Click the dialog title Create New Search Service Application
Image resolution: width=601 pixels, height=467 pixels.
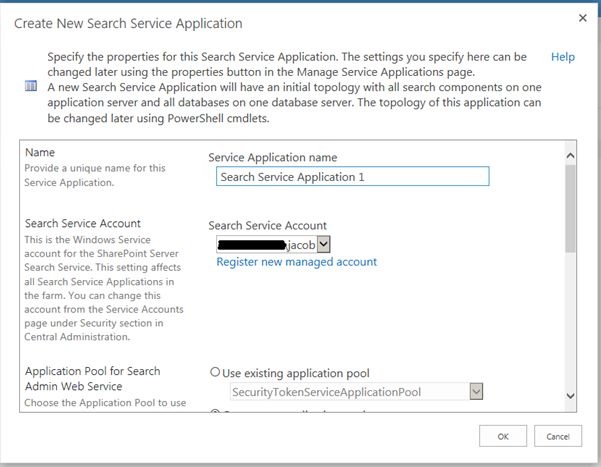coord(128,23)
